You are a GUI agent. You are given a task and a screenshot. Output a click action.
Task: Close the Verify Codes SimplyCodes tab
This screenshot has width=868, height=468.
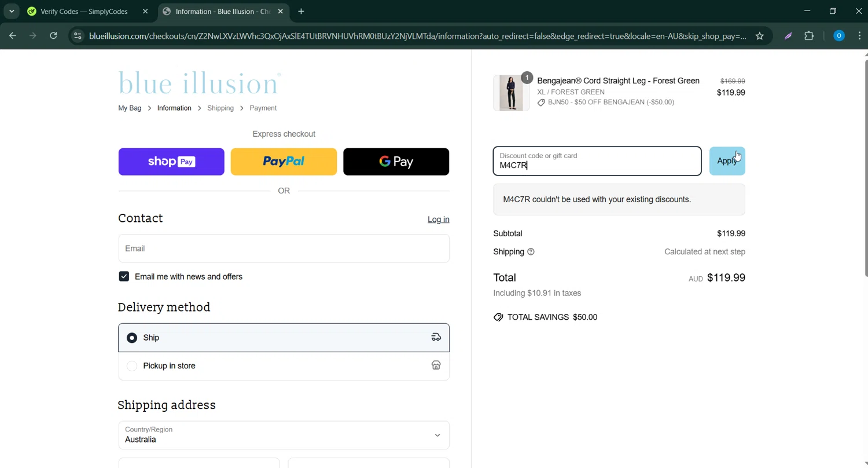tap(145, 11)
